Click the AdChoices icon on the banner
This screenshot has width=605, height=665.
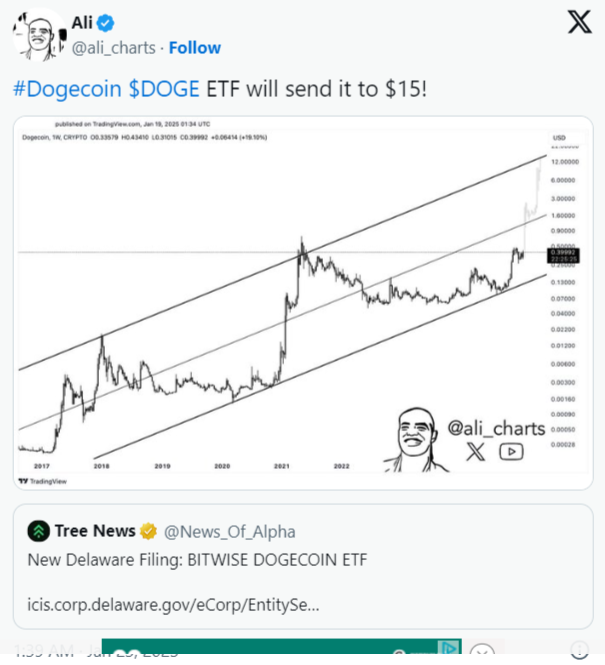click(450, 648)
